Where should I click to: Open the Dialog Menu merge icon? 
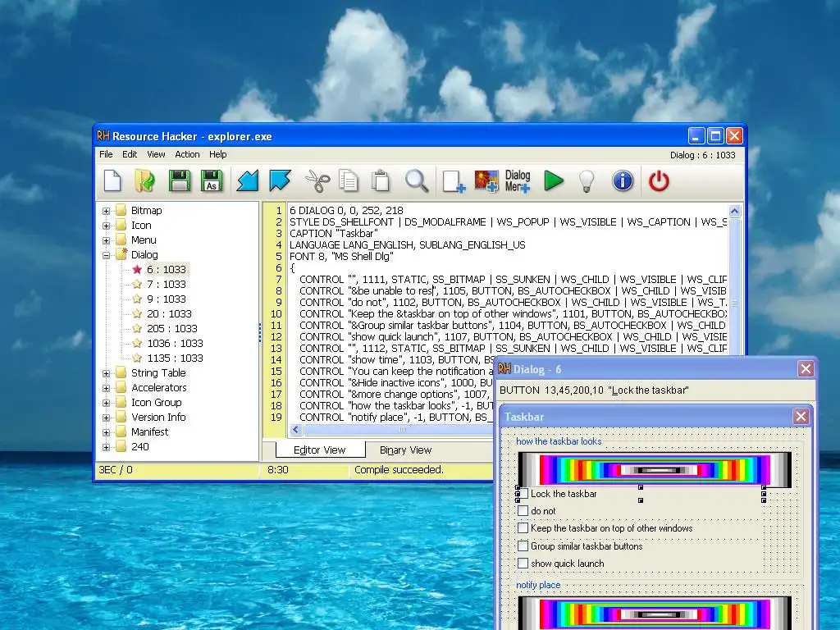click(518, 181)
